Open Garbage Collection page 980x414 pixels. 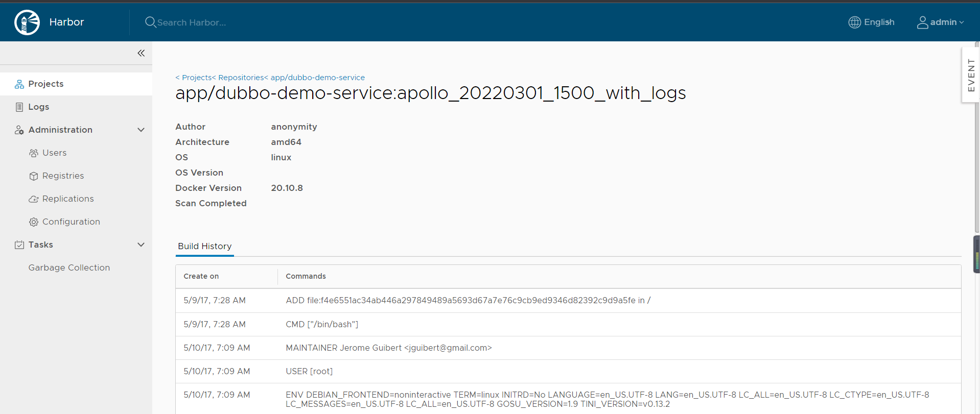pyautogui.click(x=69, y=267)
